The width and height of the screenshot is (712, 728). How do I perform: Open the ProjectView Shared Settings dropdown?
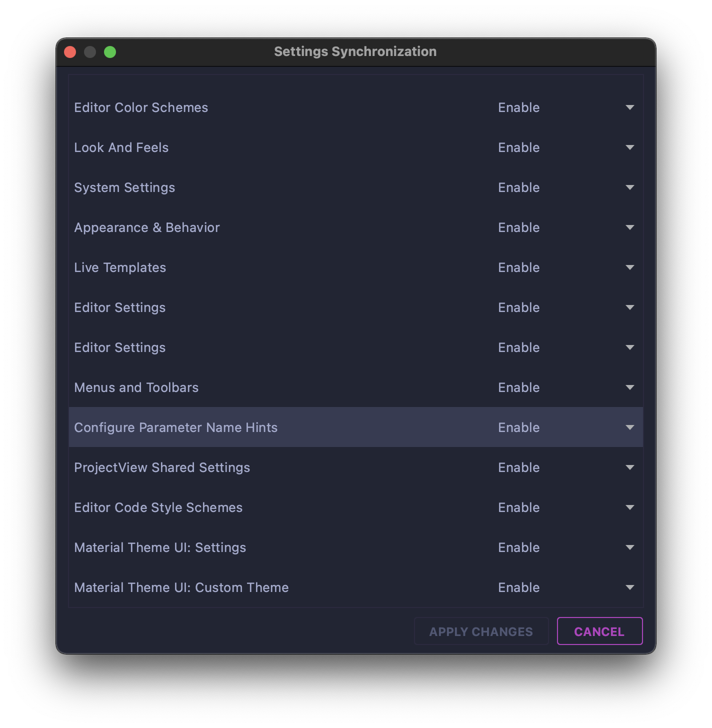click(x=630, y=467)
